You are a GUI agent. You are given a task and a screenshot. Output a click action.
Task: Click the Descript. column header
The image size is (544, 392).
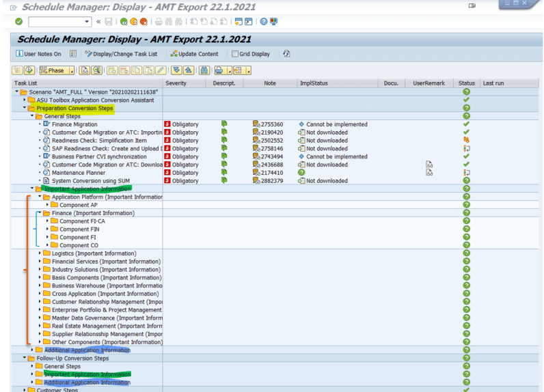coord(224,83)
